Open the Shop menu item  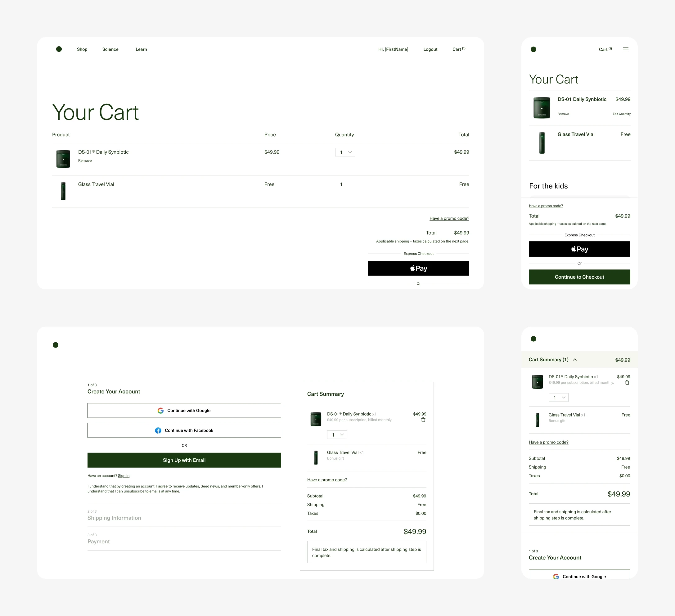82,49
